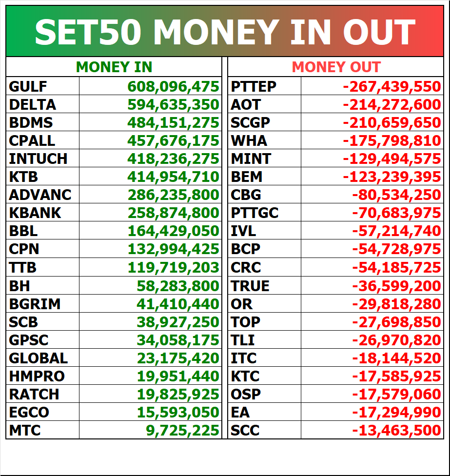Select the MINT ticker cell
450x476 pixels.
[x=264, y=159]
